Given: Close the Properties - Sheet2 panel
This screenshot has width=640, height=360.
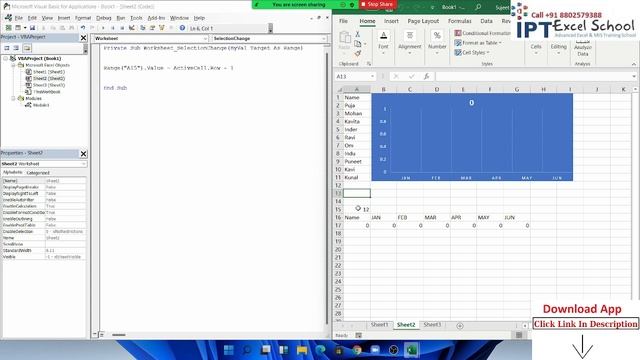Looking at the screenshot, I should click(83, 153).
